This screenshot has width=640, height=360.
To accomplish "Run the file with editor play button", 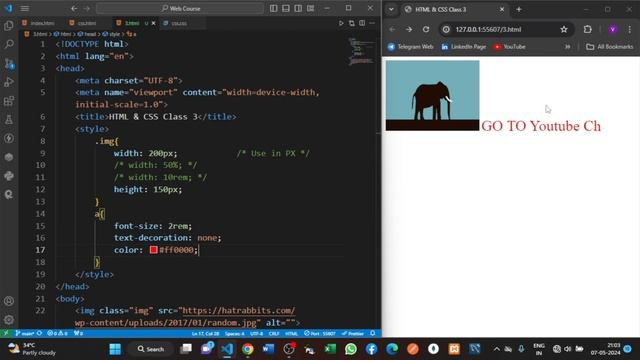I will (341, 23).
